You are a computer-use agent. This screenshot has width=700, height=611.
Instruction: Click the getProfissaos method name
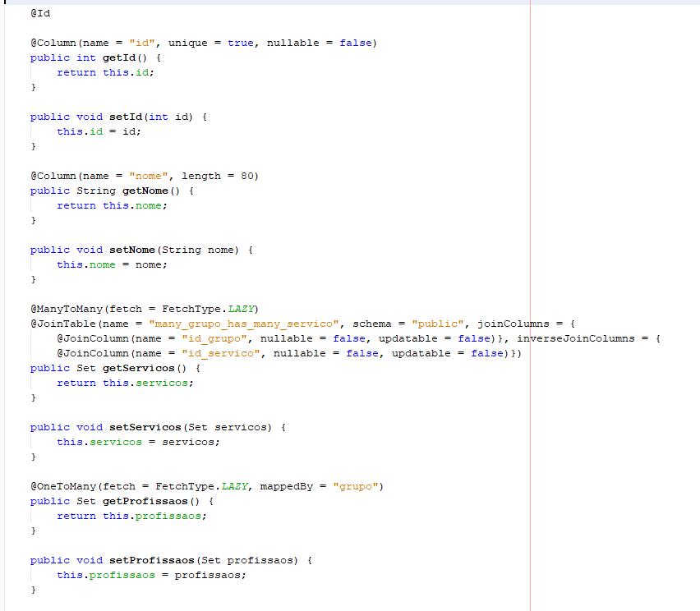point(145,501)
